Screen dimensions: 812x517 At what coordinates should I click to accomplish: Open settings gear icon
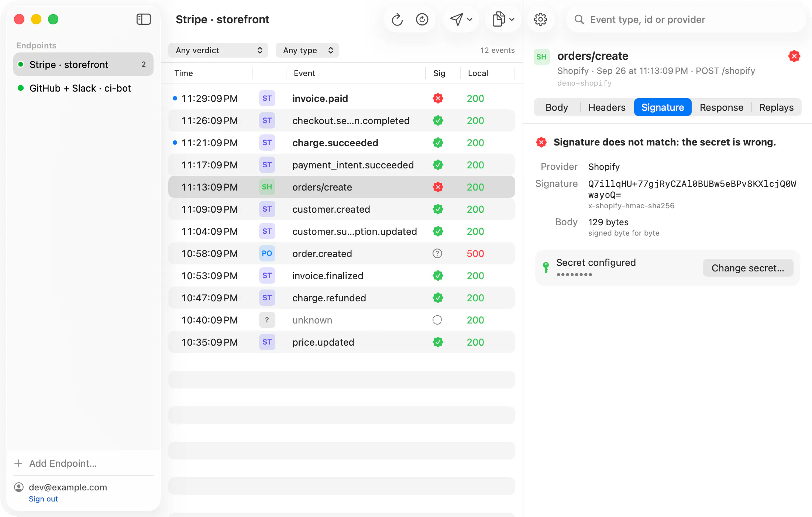tap(540, 19)
